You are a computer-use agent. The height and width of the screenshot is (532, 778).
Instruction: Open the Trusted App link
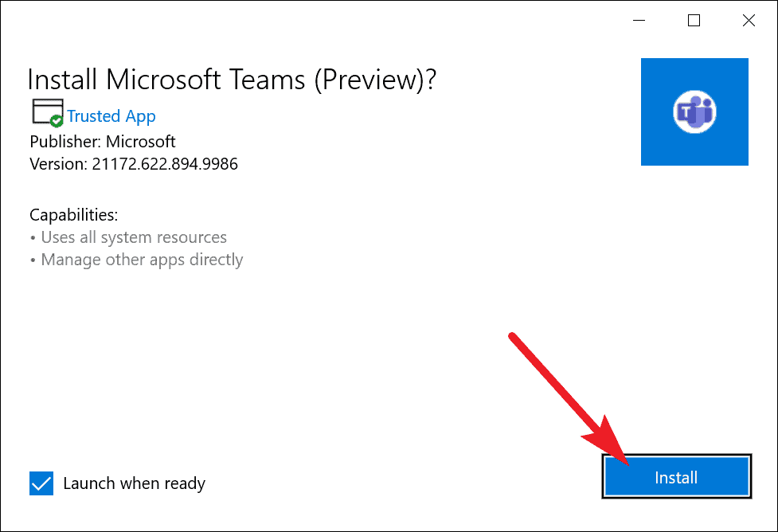point(111,116)
